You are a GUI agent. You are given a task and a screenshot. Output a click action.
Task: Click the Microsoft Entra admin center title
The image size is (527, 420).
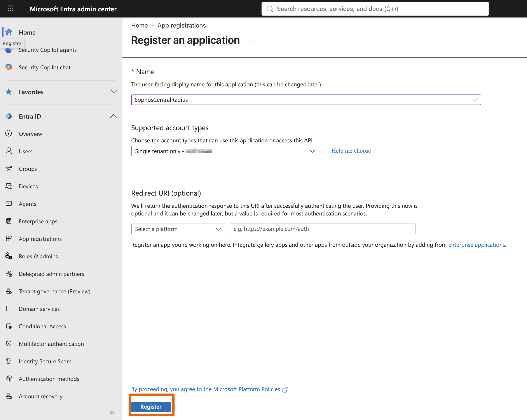point(73,9)
